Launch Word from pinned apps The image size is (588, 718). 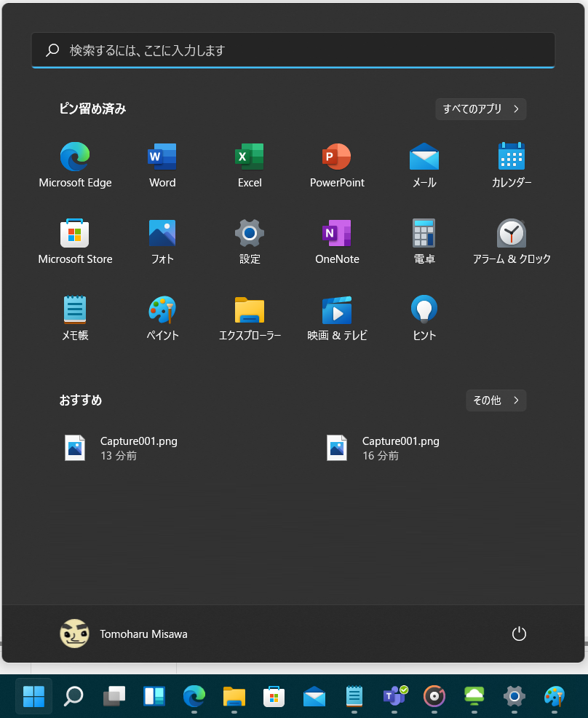coord(162,165)
